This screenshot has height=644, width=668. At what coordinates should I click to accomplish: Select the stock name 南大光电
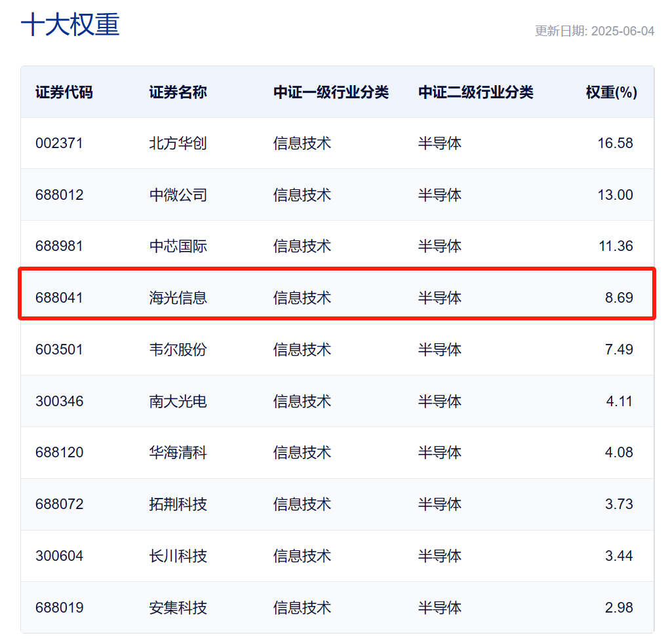click(x=178, y=402)
